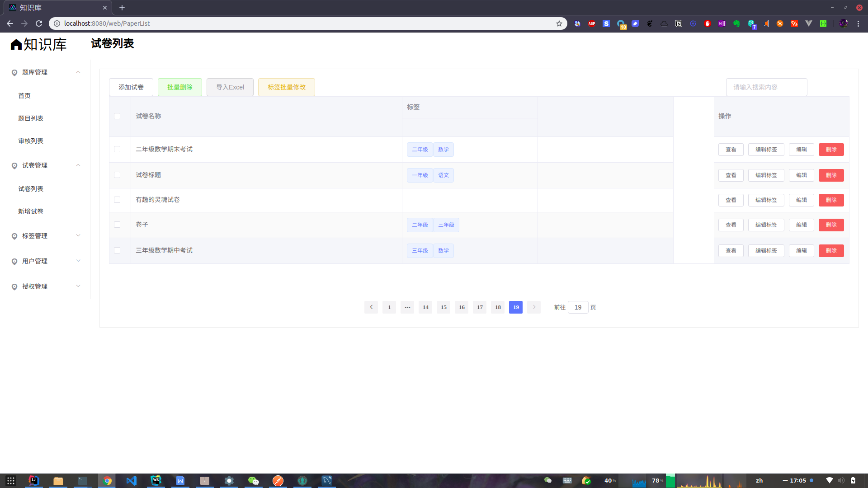Viewport: 868px width, 488px height.
Task: Go to page 16 in pagination
Action: pos(462,307)
